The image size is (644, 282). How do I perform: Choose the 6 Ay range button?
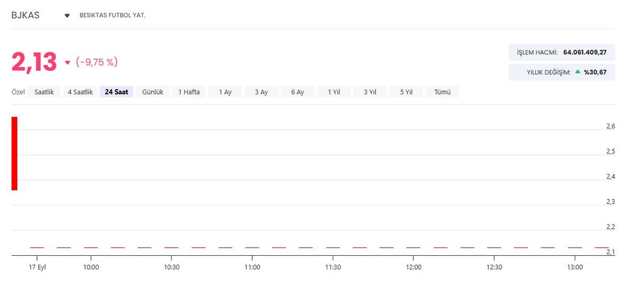298,92
